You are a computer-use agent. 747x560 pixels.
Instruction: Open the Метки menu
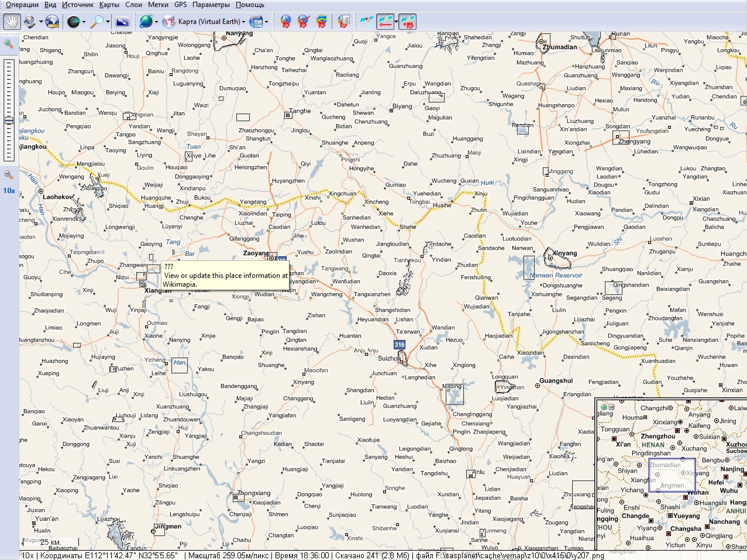tap(158, 5)
